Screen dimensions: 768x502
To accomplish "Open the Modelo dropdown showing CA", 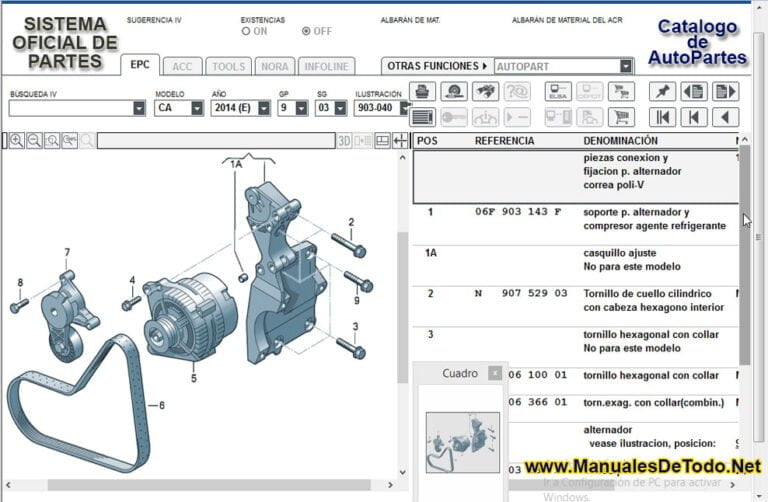I will tap(195, 108).
